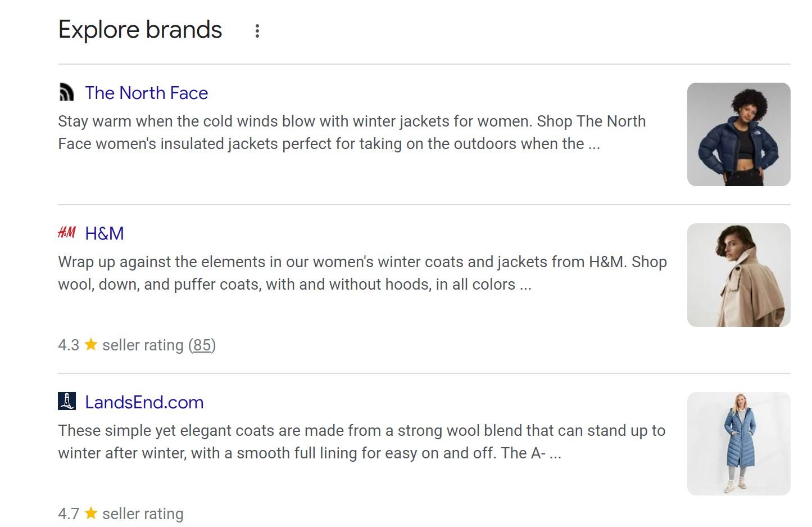Click the LandsEnd wool blend coats description
This screenshot has height=527, width=812.
point(362,442)
